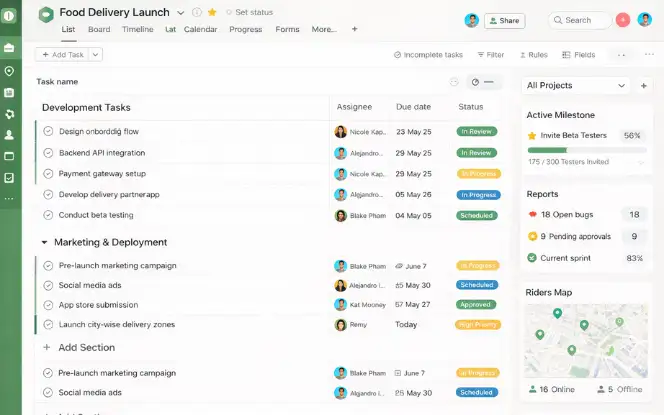Viewport: 664px width, 415px height.
Task: Open the sidebar home briefcase icon
Action: pos(9,48)
